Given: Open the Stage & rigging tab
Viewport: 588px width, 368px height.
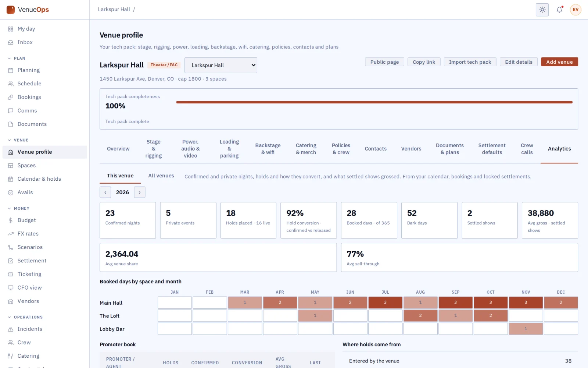Looking at the screenshot, I should click(x=154, y=149).
